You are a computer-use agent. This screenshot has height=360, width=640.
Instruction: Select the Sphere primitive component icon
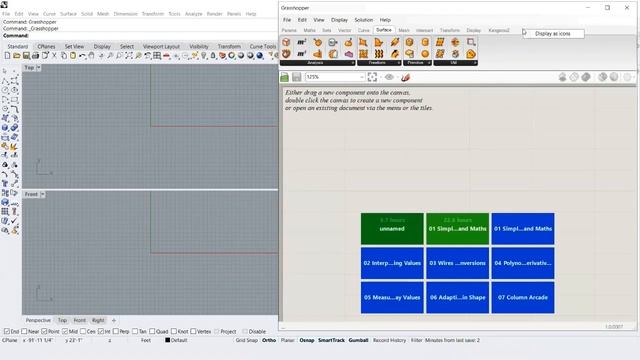(425, 53)
